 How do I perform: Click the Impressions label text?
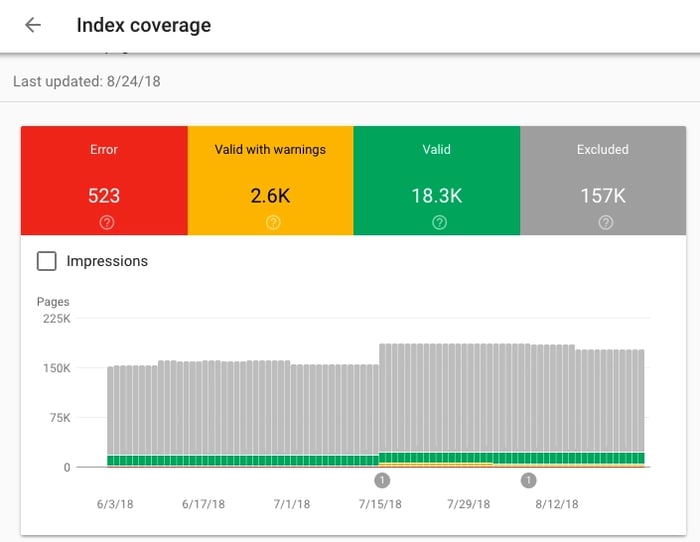click(107, 261)
